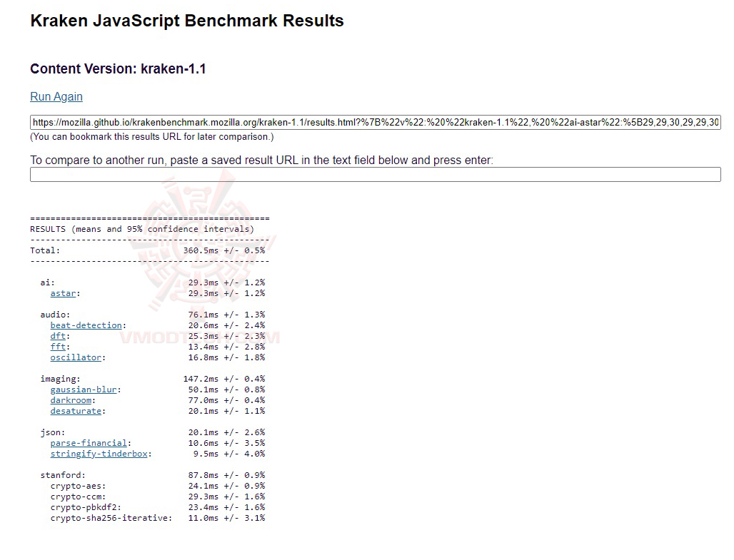734x560 pixels.
Task: Open the dft benchmark link
Action: point(58,336)
